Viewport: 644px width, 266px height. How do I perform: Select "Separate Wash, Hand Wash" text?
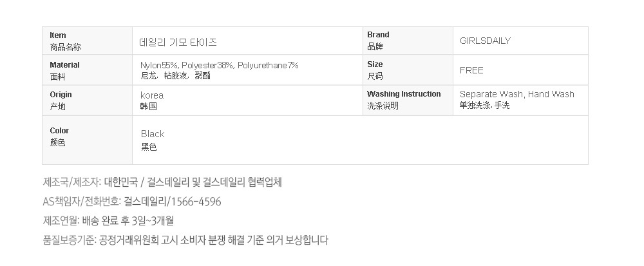(516, 94)
